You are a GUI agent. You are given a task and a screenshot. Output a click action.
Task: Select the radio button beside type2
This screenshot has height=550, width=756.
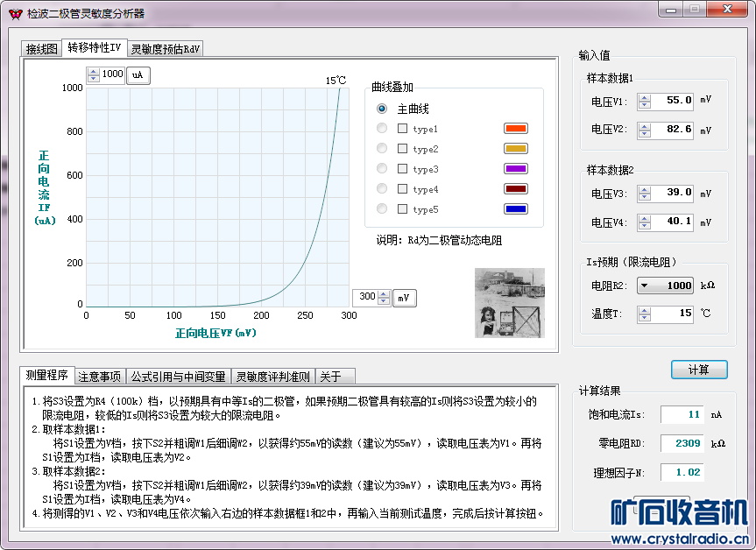pyautogui.click(x=382, y=148)
